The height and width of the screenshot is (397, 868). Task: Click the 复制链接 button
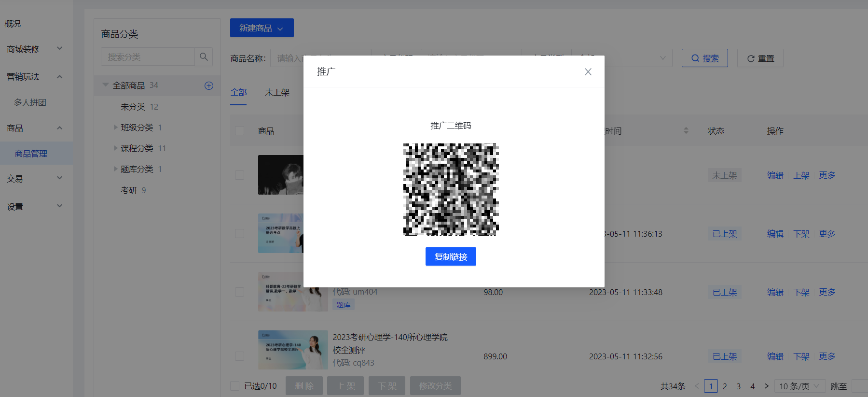click(x=451, y=256)
